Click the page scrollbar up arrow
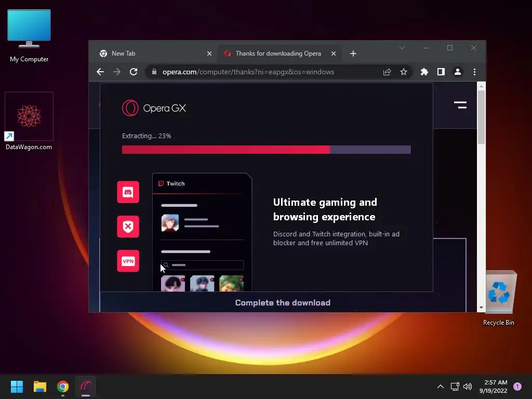532x399 pixels. click(x=481, y=86)
